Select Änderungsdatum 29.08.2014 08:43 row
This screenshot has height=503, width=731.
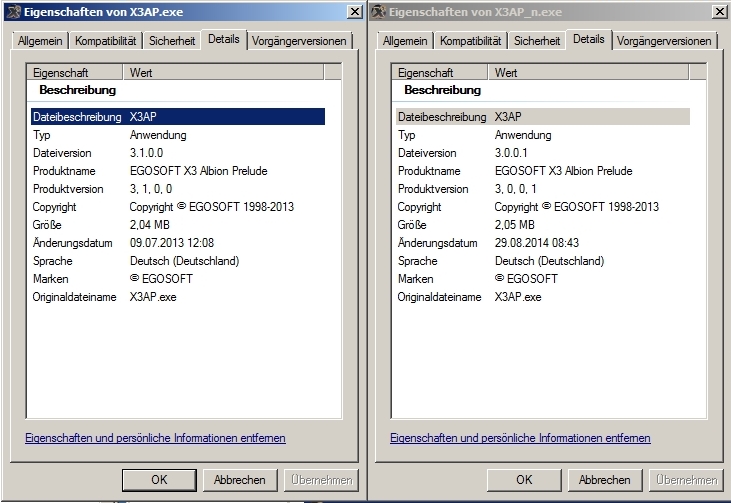543,243
